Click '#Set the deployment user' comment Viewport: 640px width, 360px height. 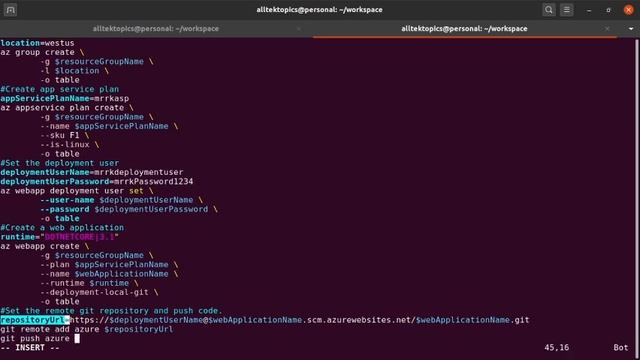click(x=60, y=163)
